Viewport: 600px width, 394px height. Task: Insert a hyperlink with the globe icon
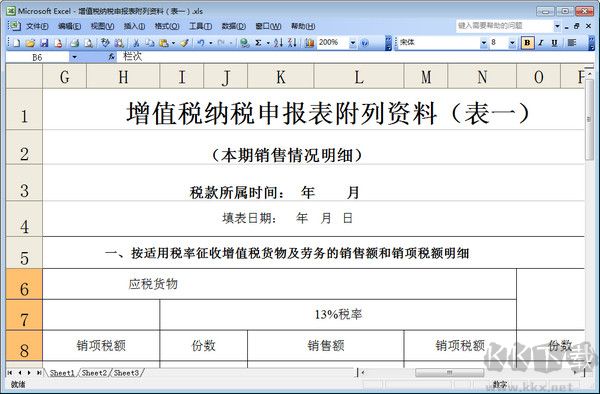coord(245,43)
